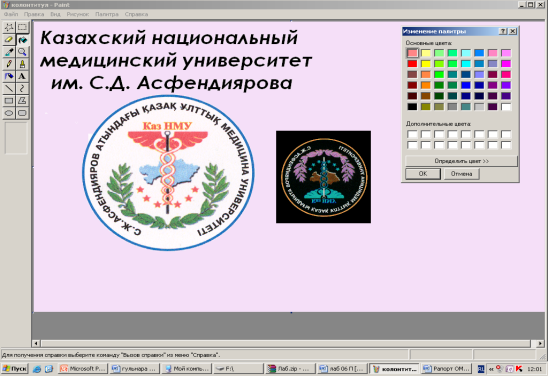Select the white swatch in basic colors

(x=506, y=107)
